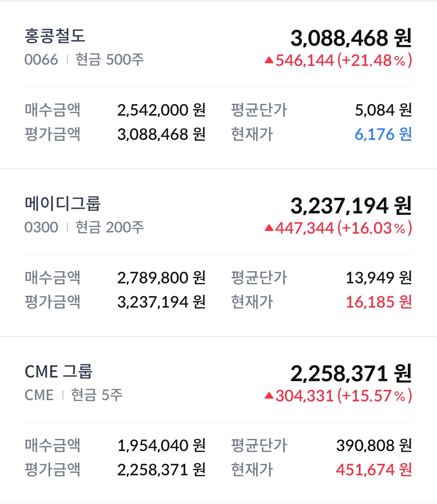Tap the 현금 500주 holding label

click(x=110, y=60)
